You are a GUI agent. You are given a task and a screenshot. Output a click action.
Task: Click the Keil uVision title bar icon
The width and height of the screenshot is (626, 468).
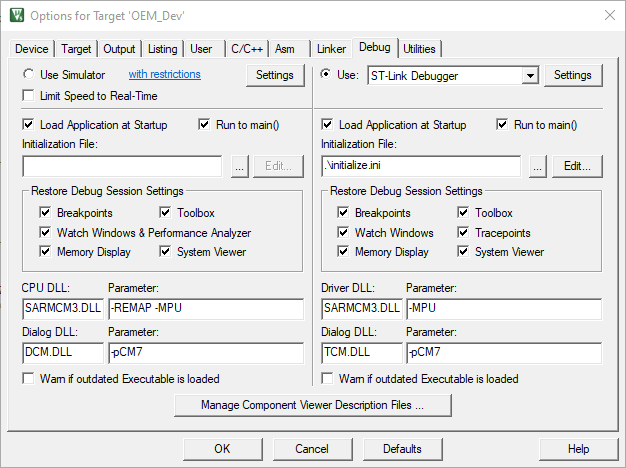pos(17,15)
